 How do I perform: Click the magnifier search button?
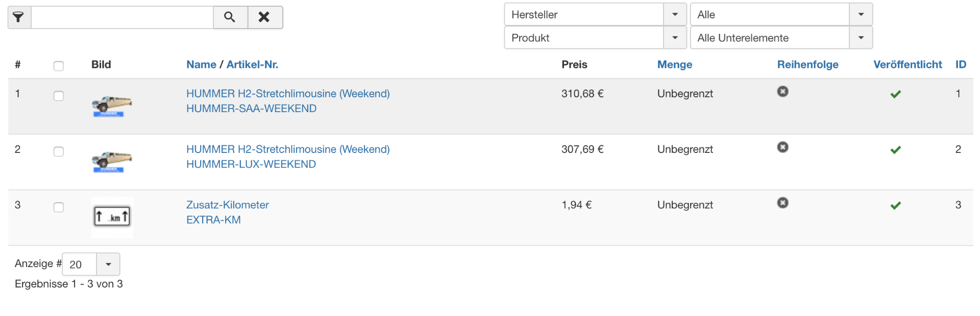tap(230, 17)
